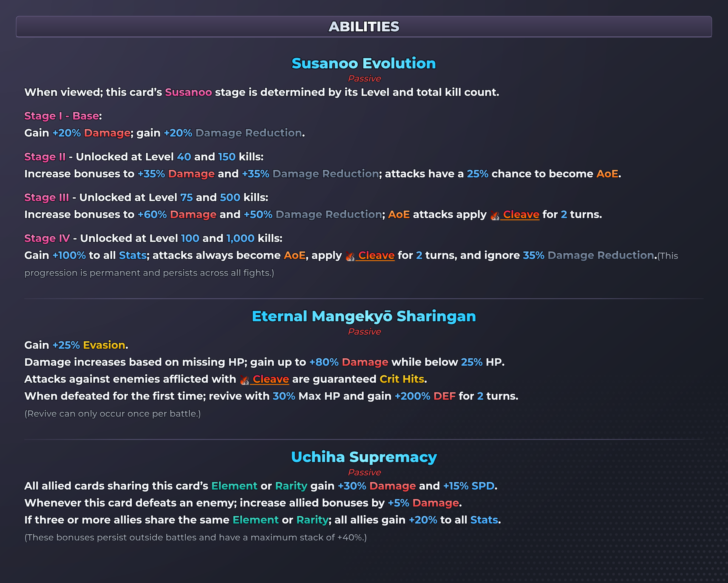Click the Cleave icon beside Crit Hits line

pyautogui.click(x=244, y=380)
